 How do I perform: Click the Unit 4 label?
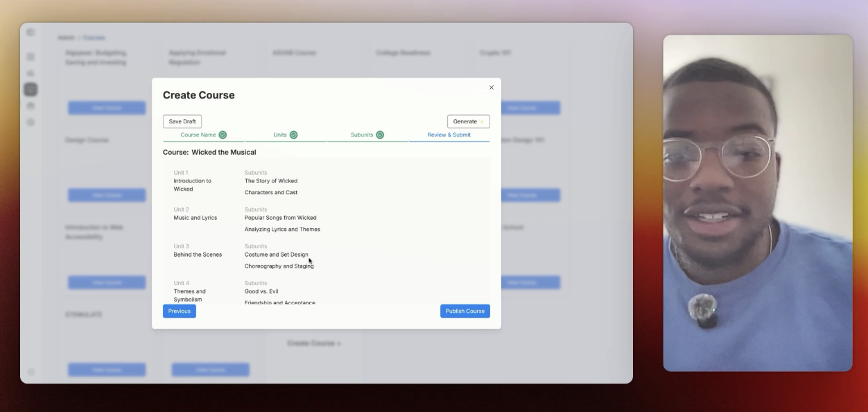click(181, 283)
